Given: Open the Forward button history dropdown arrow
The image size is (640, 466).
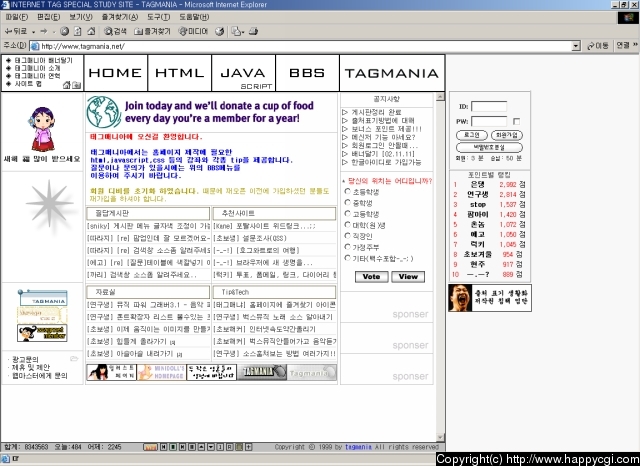Looking at the screenshot, I should click(x=53, y=32).
